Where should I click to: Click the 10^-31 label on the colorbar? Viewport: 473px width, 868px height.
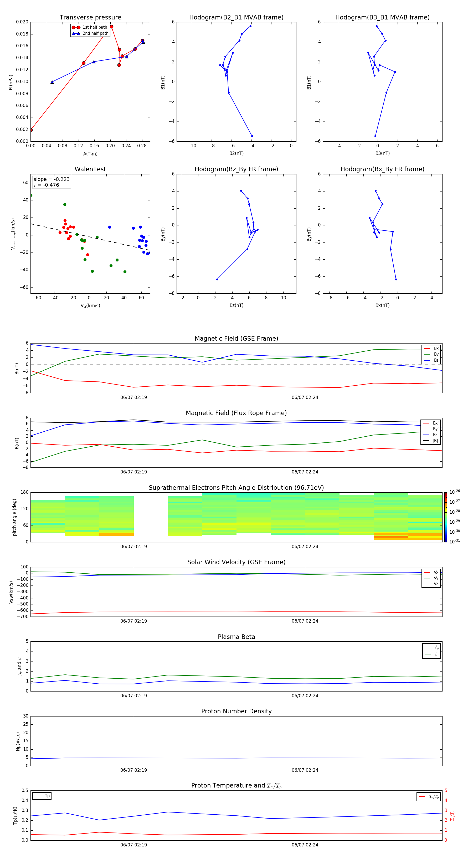click(x=455, y=542)
